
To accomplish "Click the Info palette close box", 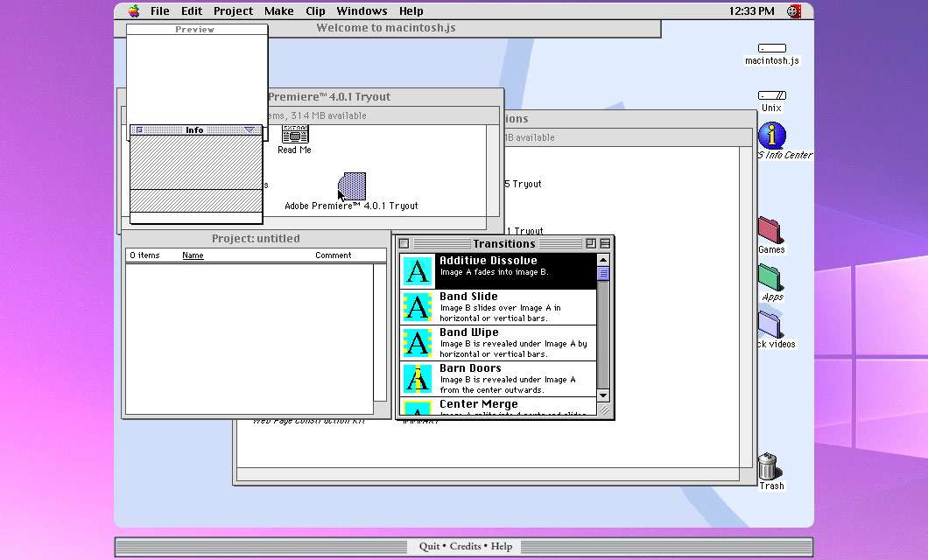I will point(140,130).
